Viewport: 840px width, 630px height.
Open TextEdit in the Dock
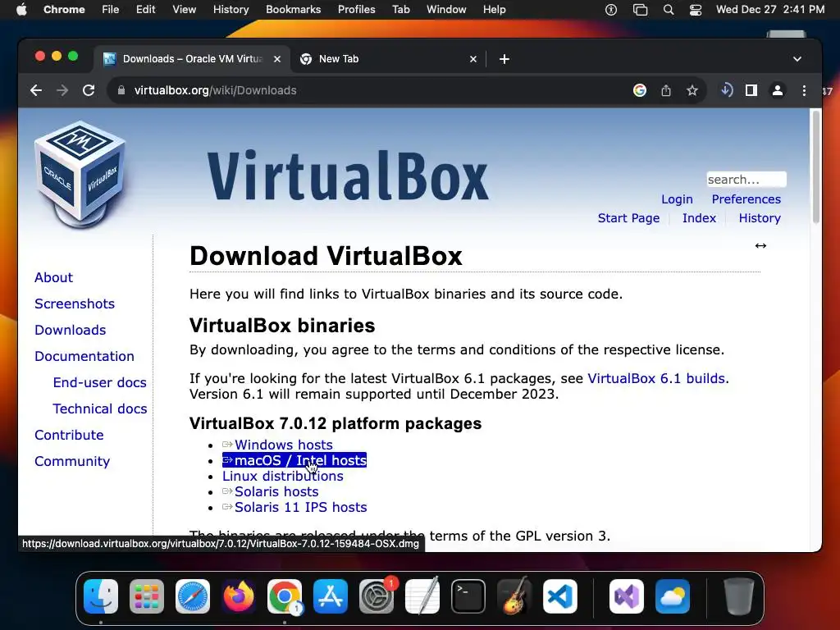pyautogui.click(x=422, y=596)
